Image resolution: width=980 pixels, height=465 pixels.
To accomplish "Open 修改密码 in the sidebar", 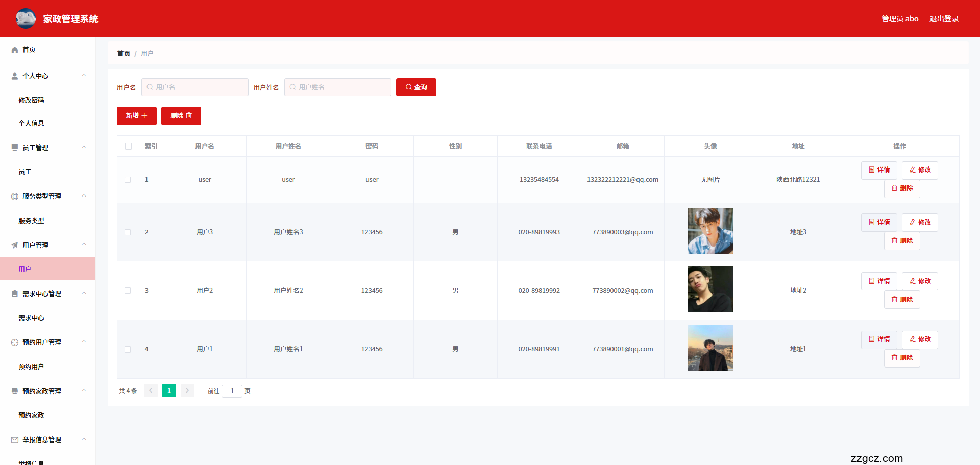I will pos(31,101).
